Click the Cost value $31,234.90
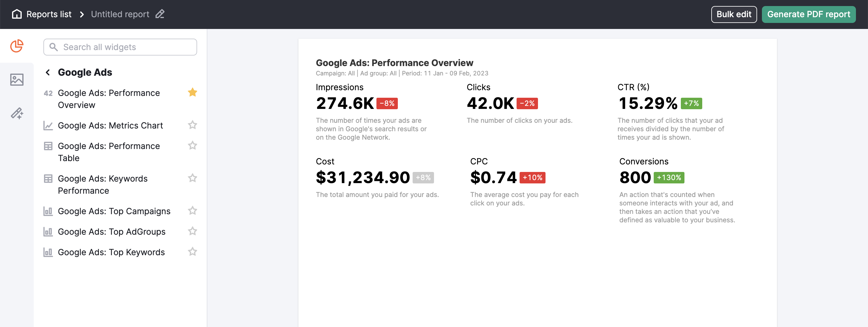The image size is (868, 327). [x=363, y=178]
